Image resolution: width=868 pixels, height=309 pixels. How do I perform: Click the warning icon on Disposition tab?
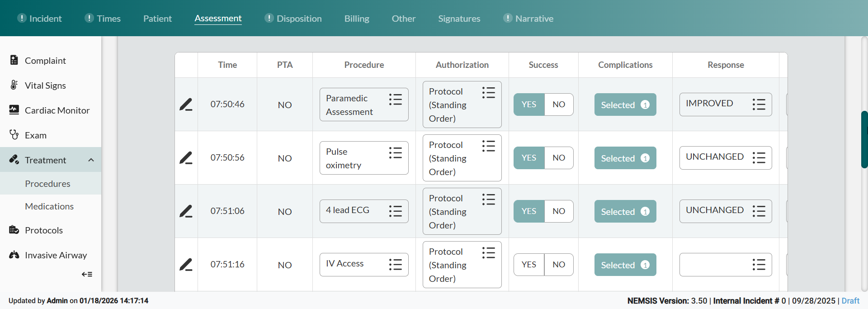point(269,18)
